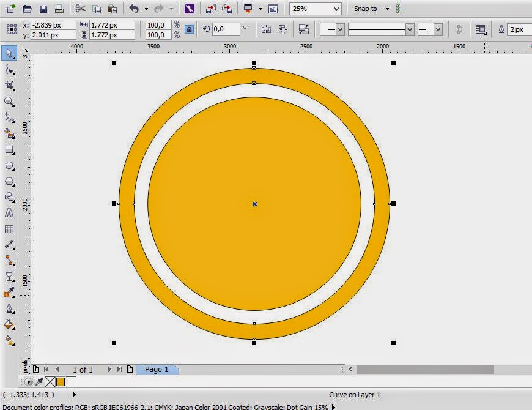Viewport: 532px width, 410px height.
Task: Go to the previous page
Action: [57, 369]
